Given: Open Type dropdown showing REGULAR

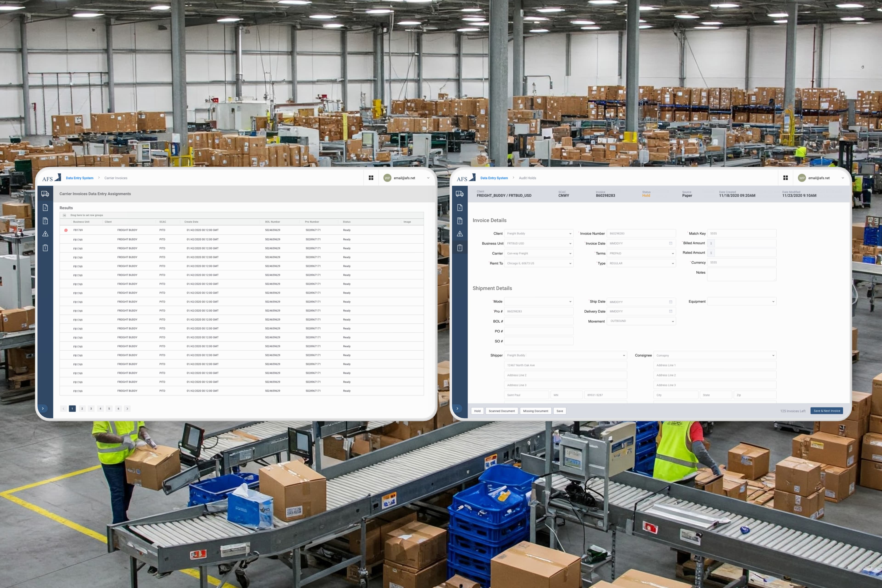Looking at the screenshot, I should (641, 263).
